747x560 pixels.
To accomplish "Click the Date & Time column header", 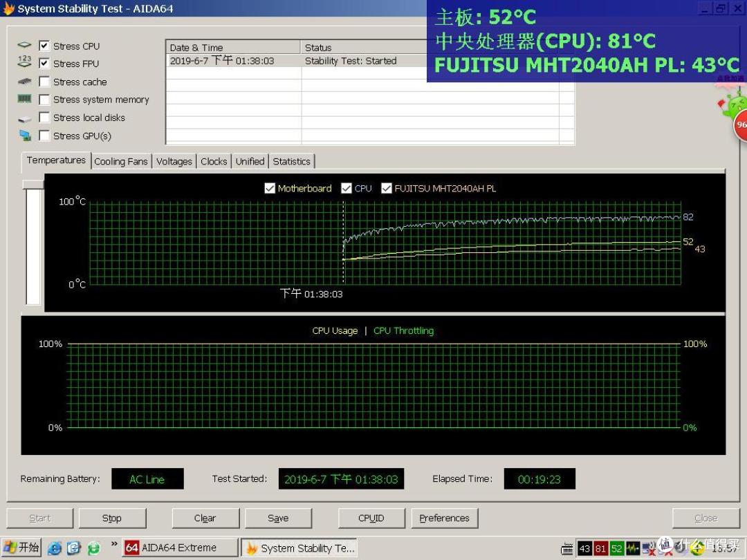I will pyautogui.click(x=234, y=47).
